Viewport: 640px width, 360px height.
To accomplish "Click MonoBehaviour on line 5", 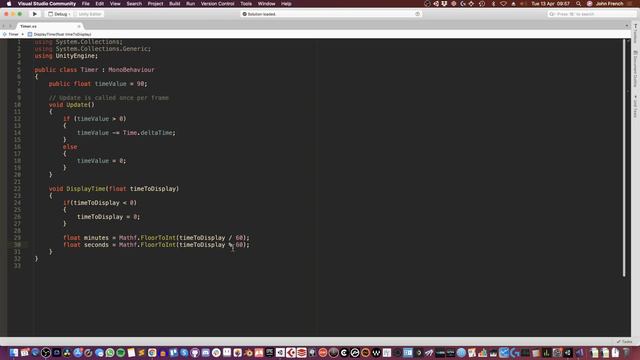I will tap(131, 70).
